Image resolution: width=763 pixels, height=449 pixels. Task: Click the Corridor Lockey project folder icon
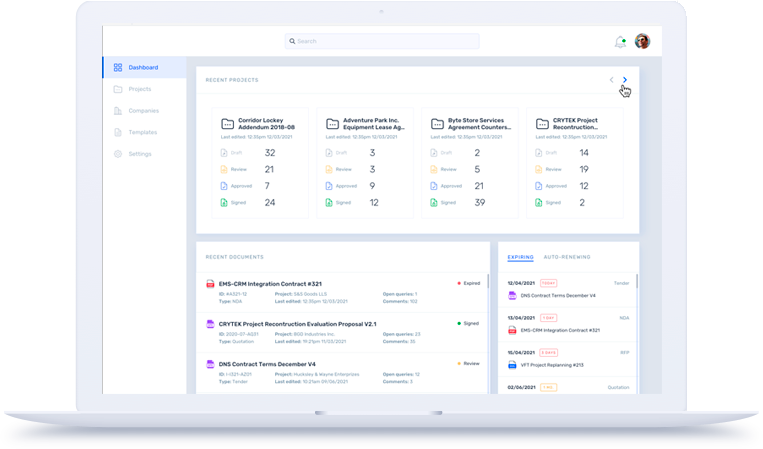tap(227, 124)
